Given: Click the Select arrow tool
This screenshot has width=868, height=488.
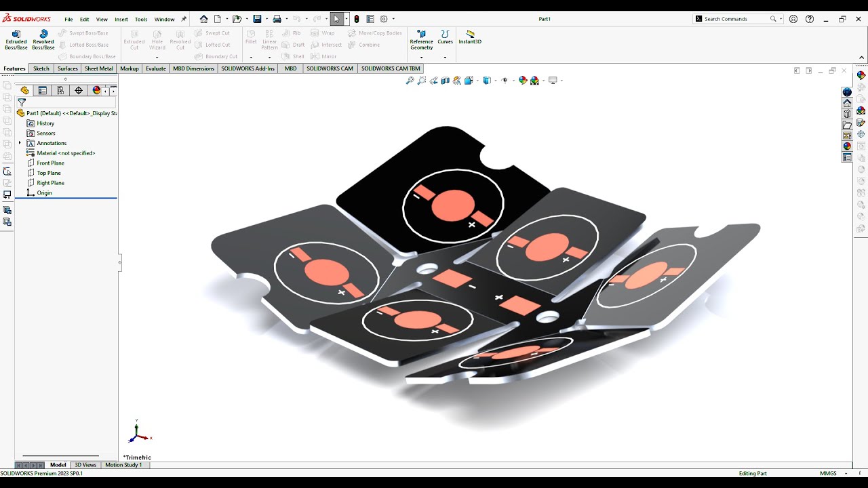Looking at the screenshot, I should (x=336, y=19).
